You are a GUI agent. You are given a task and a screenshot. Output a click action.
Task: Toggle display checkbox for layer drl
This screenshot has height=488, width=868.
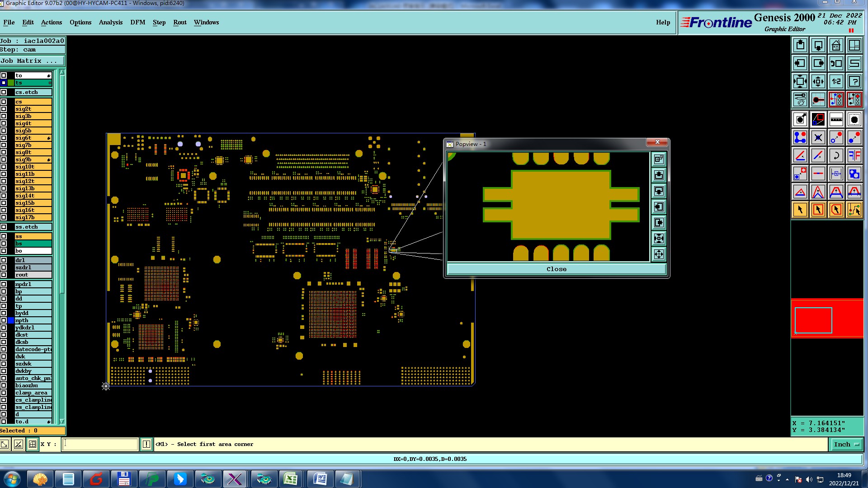pos(4,260)
